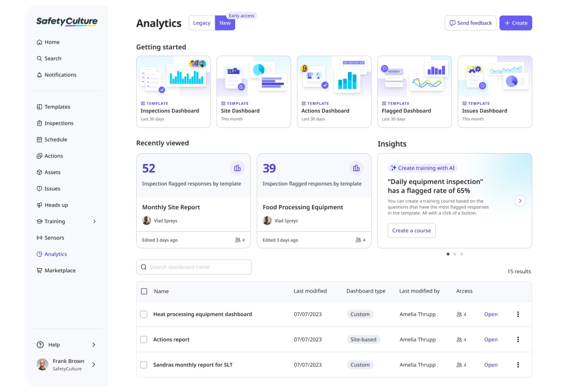Click the Training graduation cap icon
This screenshot has width=588, height=392.
click(39, 221)
